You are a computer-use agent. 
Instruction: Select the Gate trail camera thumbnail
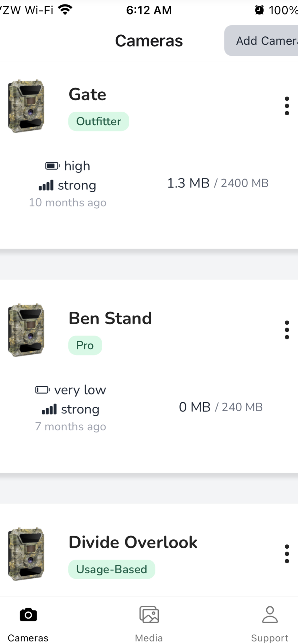pos(26,106)
